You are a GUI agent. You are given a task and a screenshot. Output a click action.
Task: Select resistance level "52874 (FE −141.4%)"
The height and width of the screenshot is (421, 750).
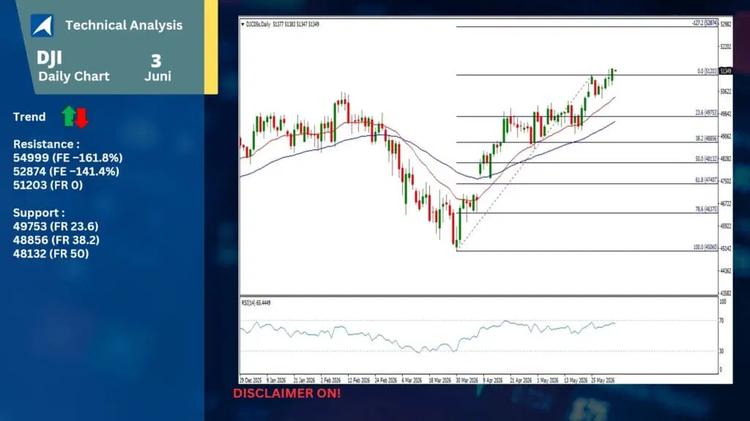pyautogui.click(x=66, y=171)
